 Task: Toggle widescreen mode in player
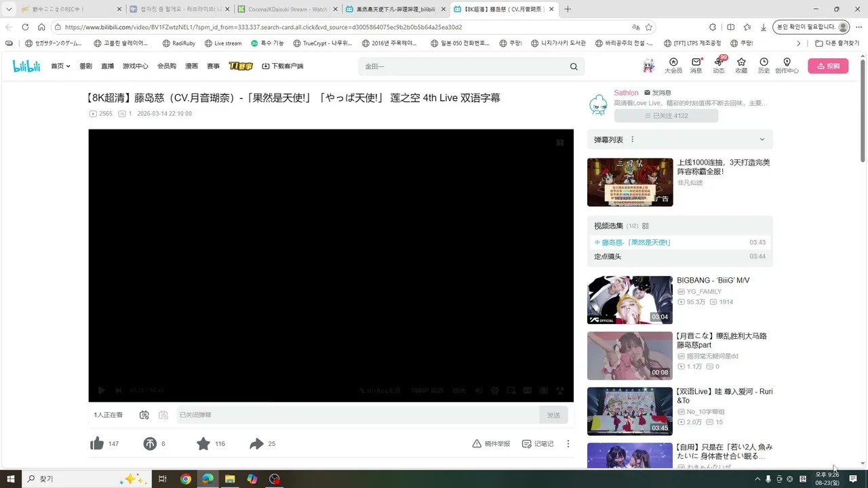coord(528,390)
